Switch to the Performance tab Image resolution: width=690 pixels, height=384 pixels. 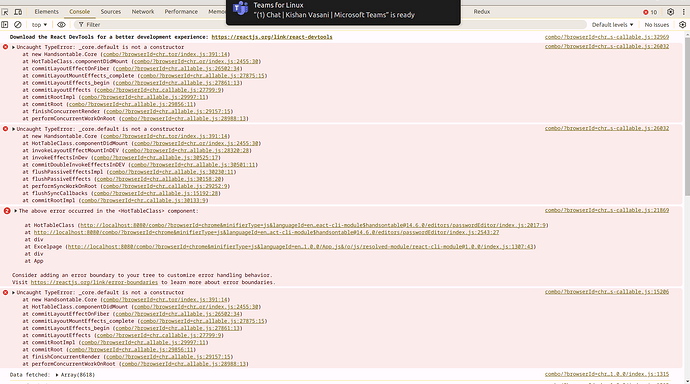[181, 12]
